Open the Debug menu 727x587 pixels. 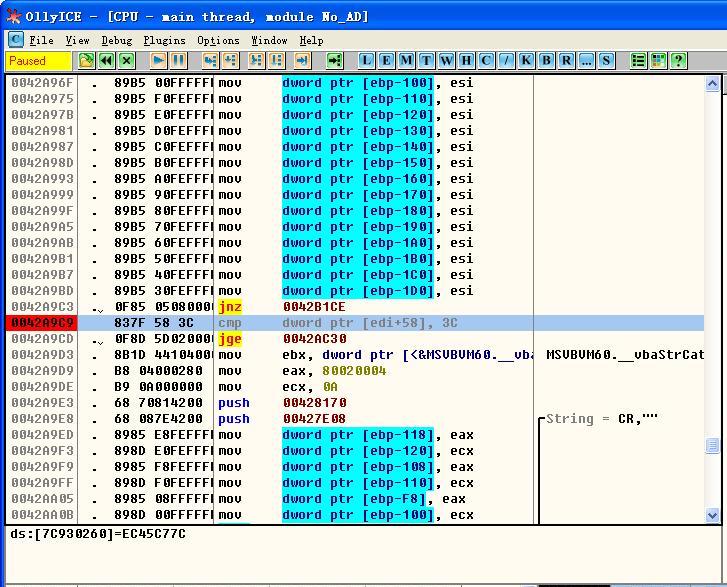(x=117, y=41)
